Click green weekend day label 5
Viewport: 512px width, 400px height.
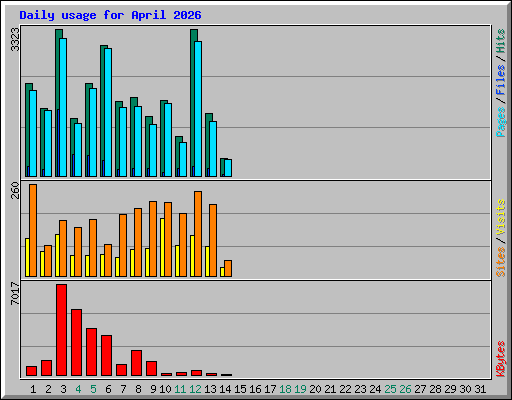[x=93, y=389]
